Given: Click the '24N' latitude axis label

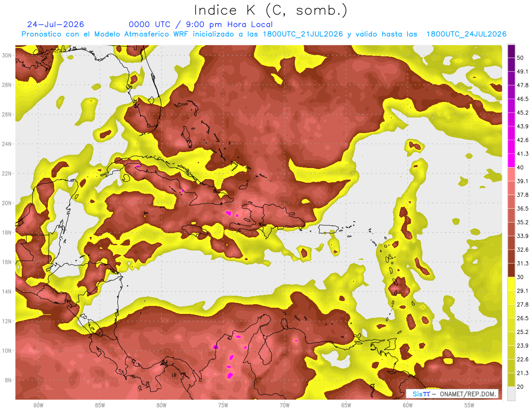Looking at the screenshot, I should point(7,144).
